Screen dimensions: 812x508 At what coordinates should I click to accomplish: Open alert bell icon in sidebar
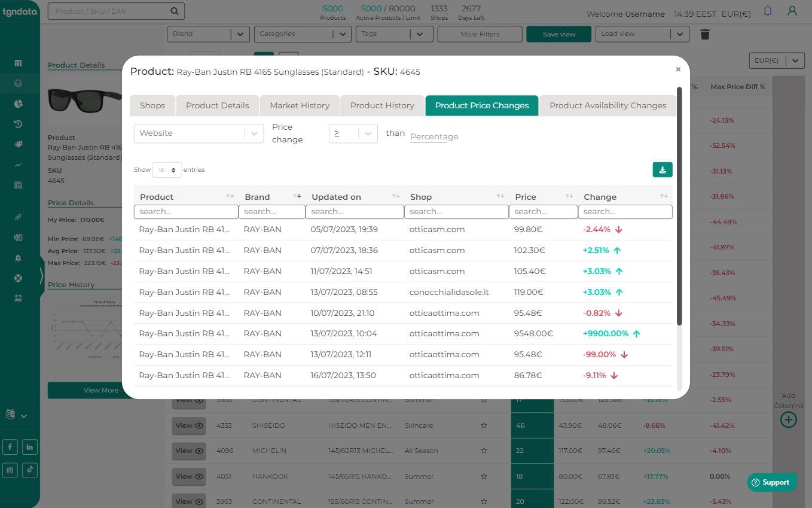click(x=18, y=258)
